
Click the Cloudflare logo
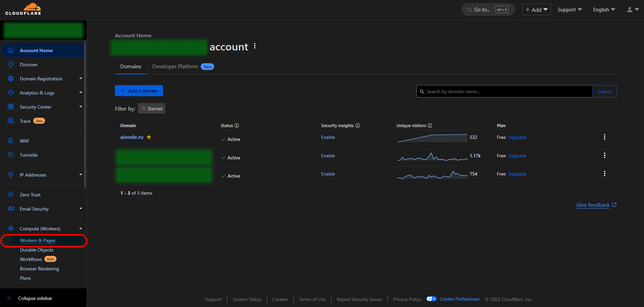pyautogui.click(x=23, y=9)
